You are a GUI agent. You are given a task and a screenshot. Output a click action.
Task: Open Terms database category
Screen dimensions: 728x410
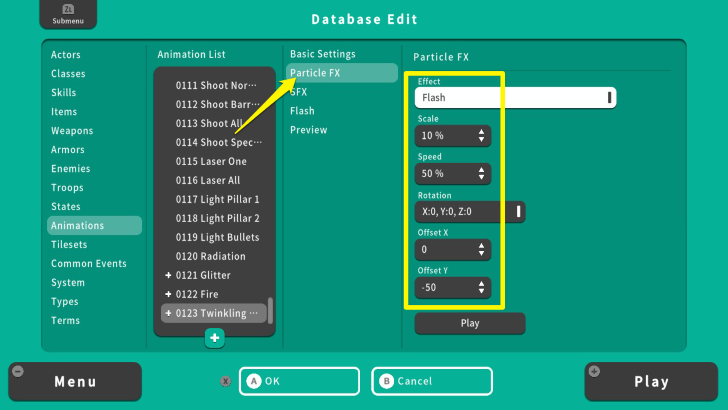tap(94, 321)
